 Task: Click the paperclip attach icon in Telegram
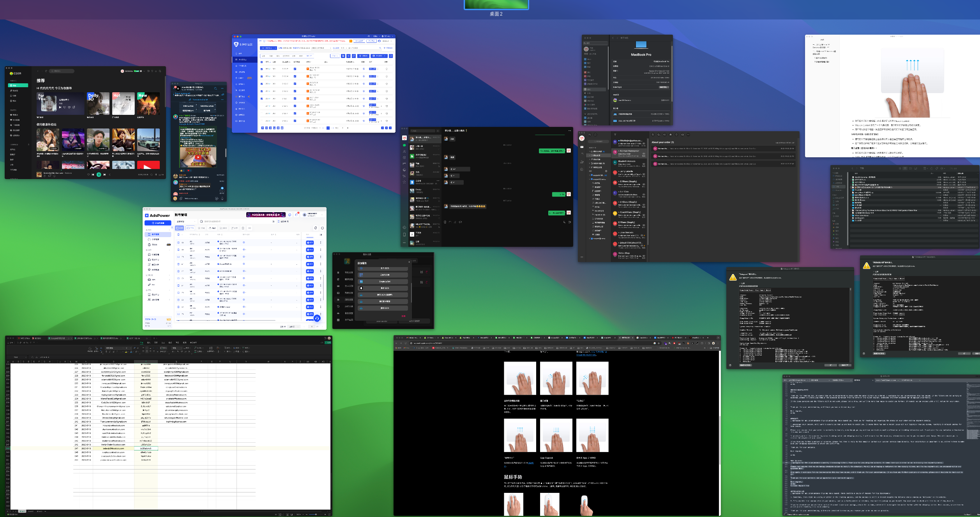(181, 199)
